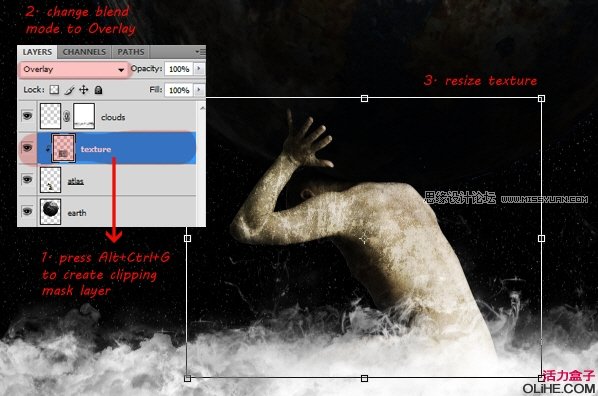This screenshot has height=396, width=598.
Task: Toggle lock image pixels brush icon
Action: [69, 90]
